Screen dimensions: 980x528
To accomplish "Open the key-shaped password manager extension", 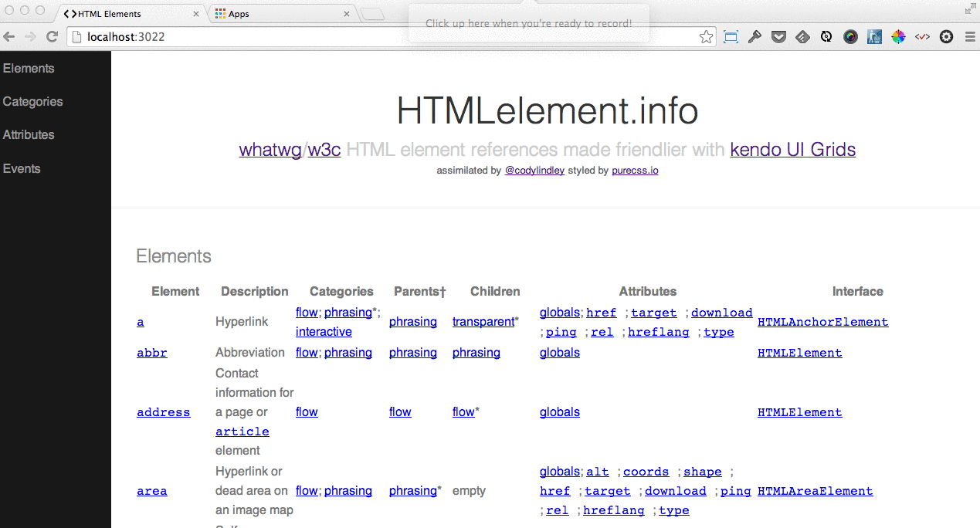I will [755, 36].
